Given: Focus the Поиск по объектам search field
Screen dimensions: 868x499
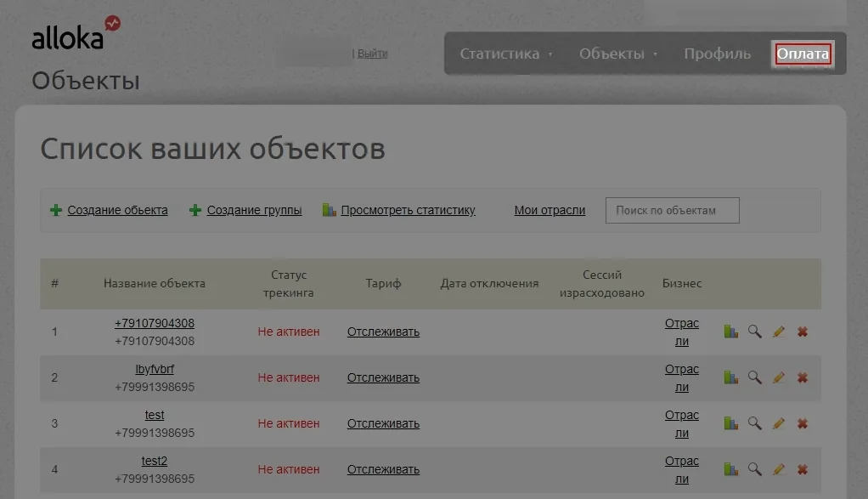Looking at the screenshot, I should (672, 211).
